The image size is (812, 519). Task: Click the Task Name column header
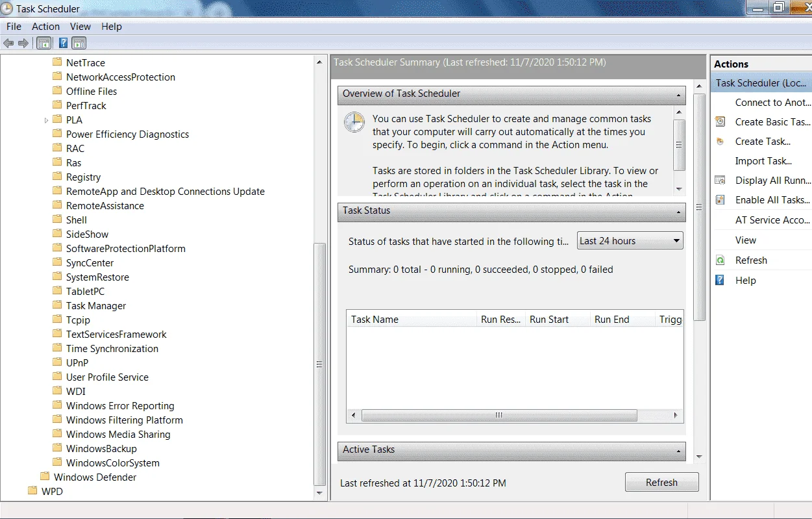click(x=412, y=319)
